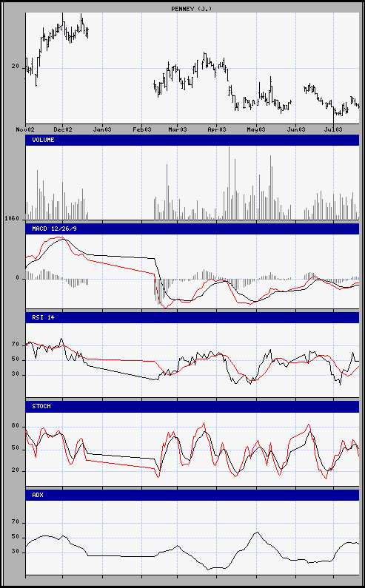
Task: Select the VOLUME panel header
Action: coord(192,140)
